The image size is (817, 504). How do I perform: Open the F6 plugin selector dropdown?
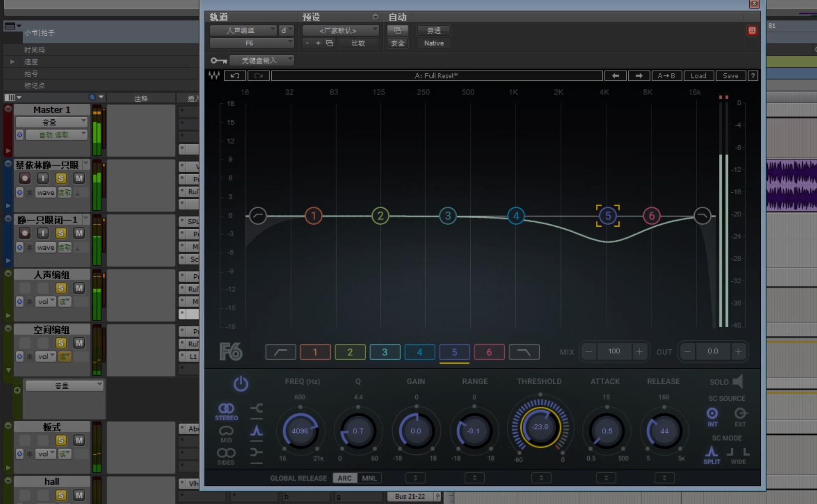251,43
